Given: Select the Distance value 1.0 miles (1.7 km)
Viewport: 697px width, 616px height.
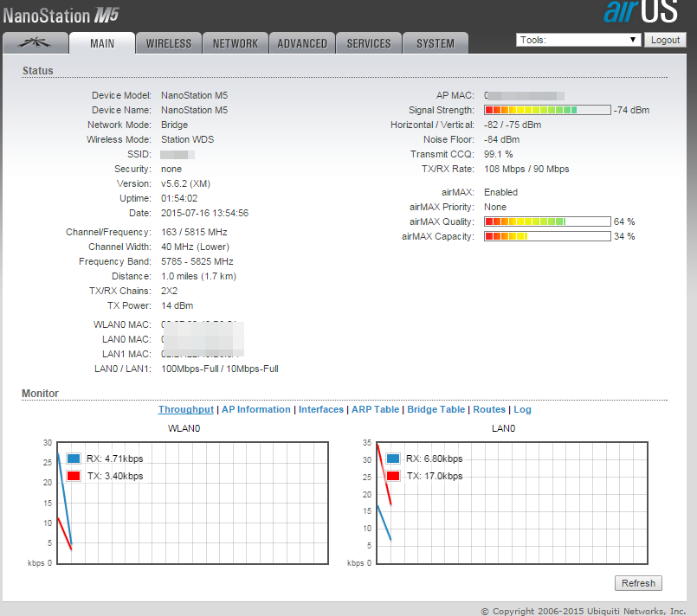Looking at the screenshot, I should pos(198,276).
